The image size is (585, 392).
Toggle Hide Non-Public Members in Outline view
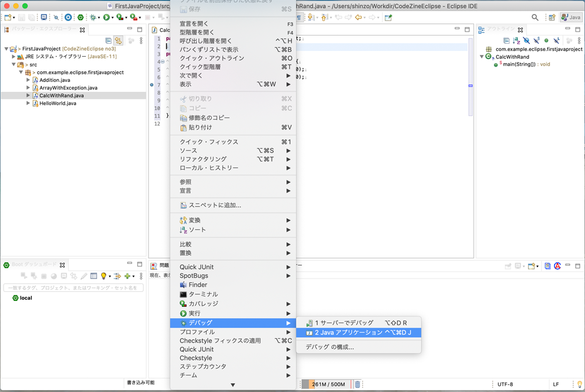(x=546, y=40)
